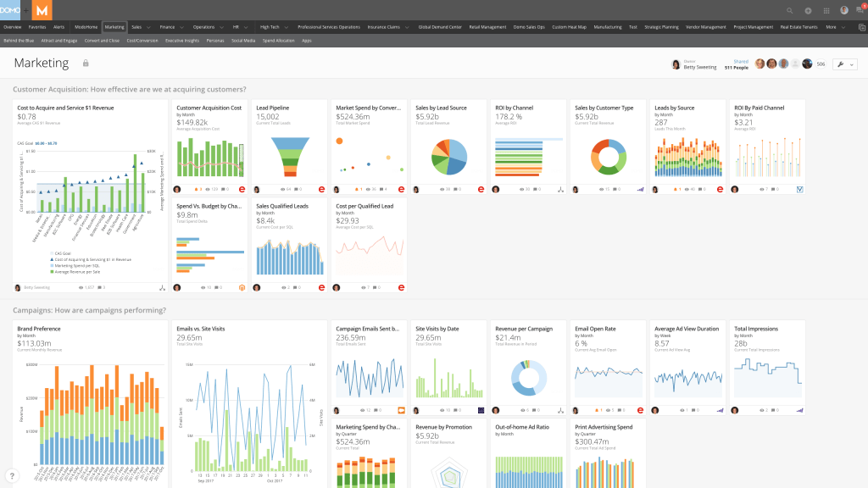Switch to the Favorites tab
The image size is (868, 488).
37,26
